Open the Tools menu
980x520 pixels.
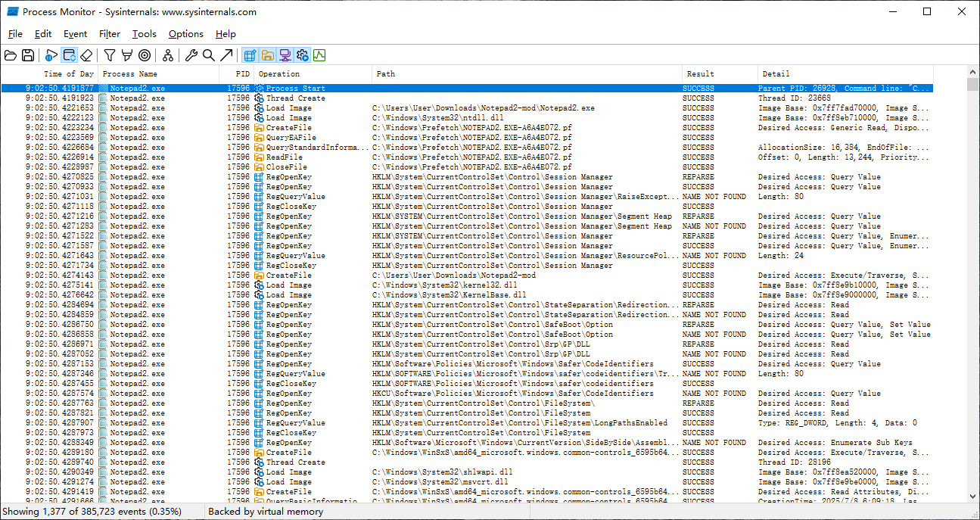145,34
